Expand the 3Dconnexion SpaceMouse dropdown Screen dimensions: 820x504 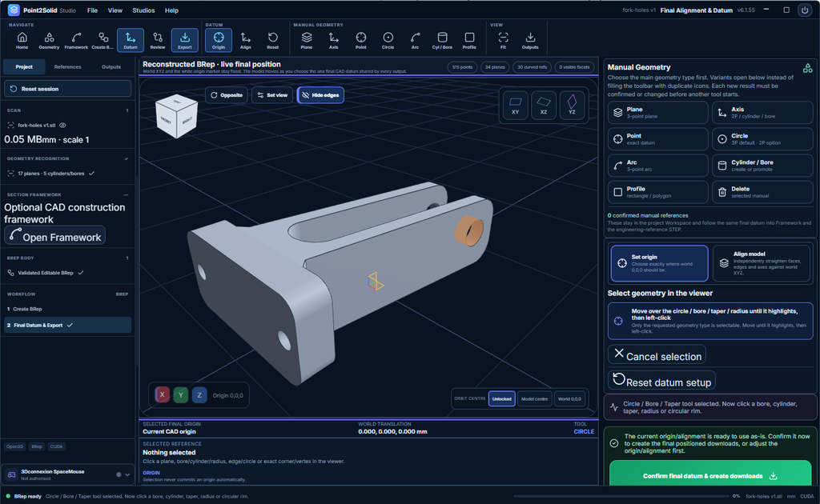pyautogui.click(x=127, y=474)
